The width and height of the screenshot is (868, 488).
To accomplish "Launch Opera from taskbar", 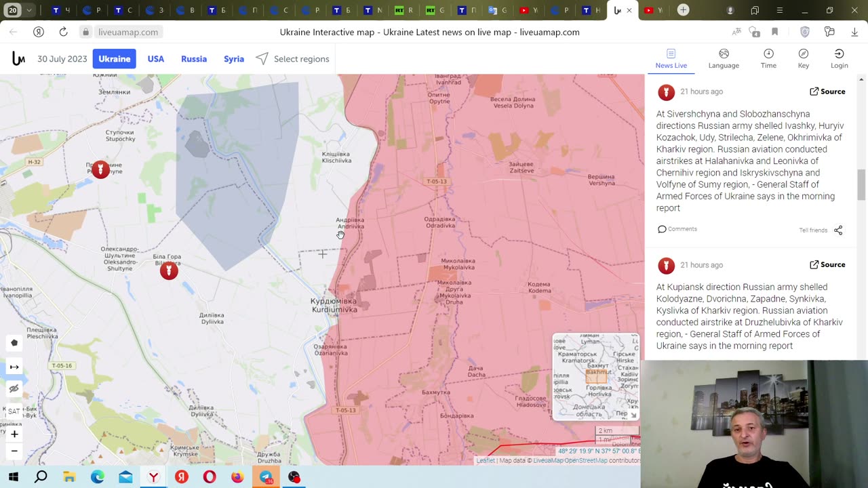I will [x=210, y=477].
